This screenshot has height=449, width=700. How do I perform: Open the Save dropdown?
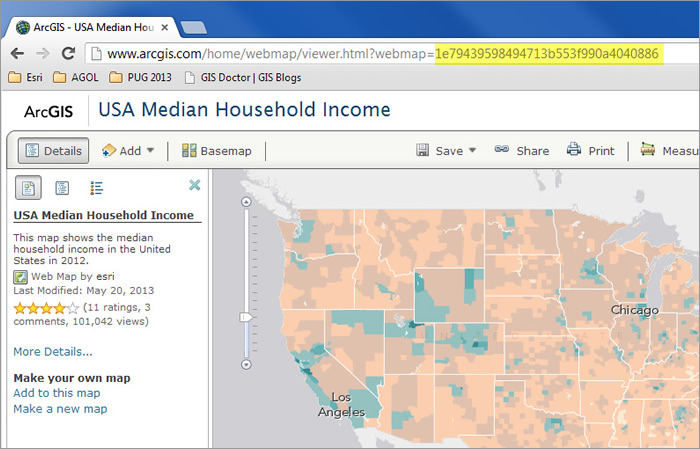tap(446, 151)
